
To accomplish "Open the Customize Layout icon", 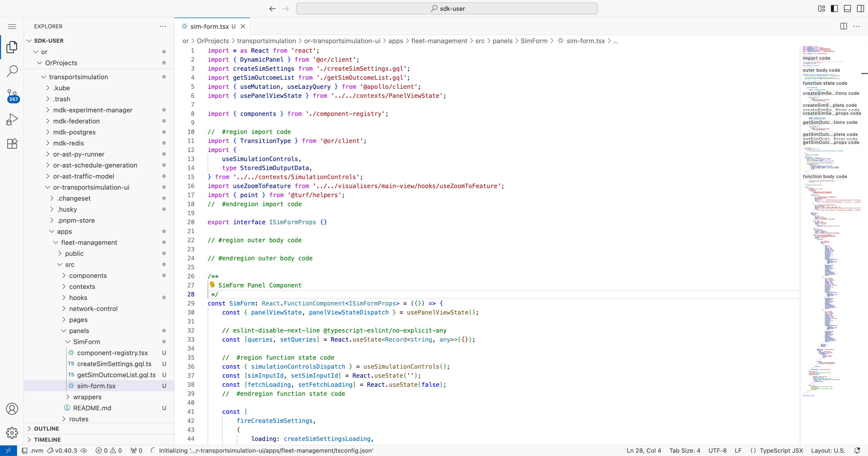I will [x=822, y=9].
